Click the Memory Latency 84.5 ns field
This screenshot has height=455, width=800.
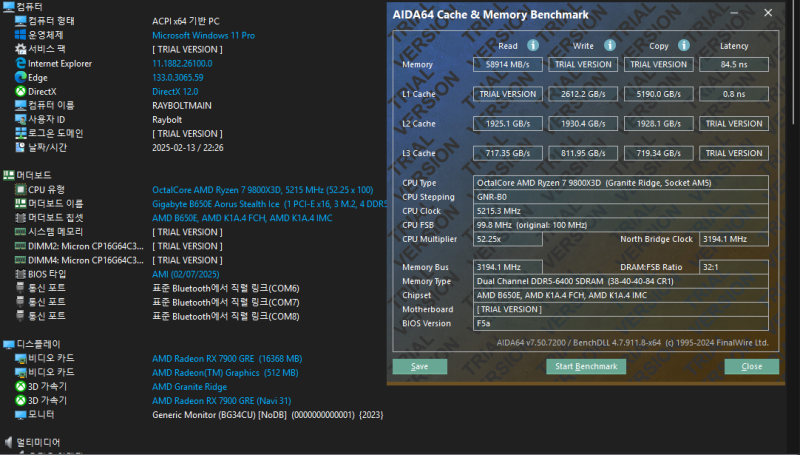(734, 64)
